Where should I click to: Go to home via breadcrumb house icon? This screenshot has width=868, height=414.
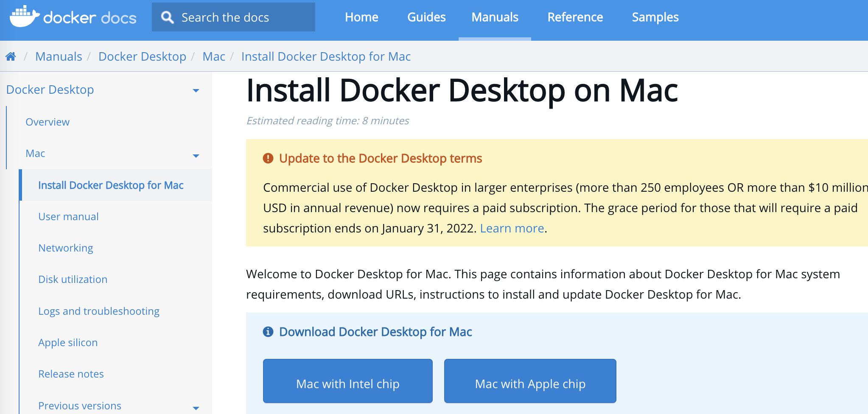[x=11, y=56]
